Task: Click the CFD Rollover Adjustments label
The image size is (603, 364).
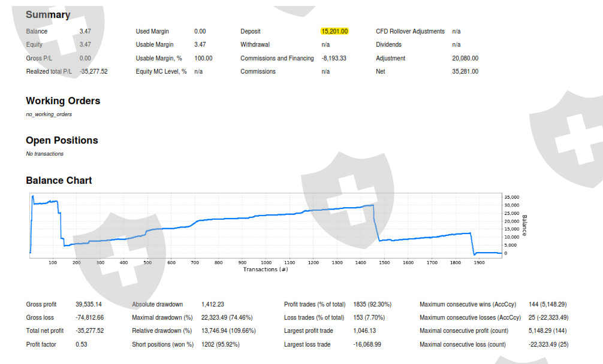Action: [x=410, y=32]
